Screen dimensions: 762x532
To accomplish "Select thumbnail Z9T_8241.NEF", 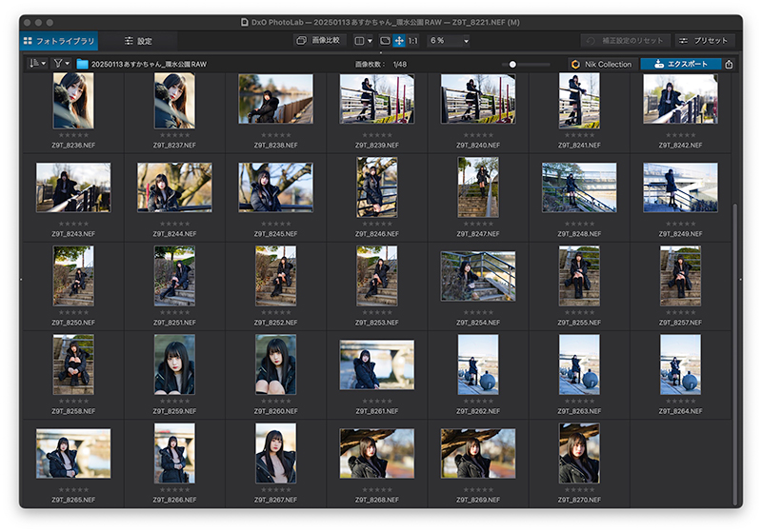I will (579, 101).
